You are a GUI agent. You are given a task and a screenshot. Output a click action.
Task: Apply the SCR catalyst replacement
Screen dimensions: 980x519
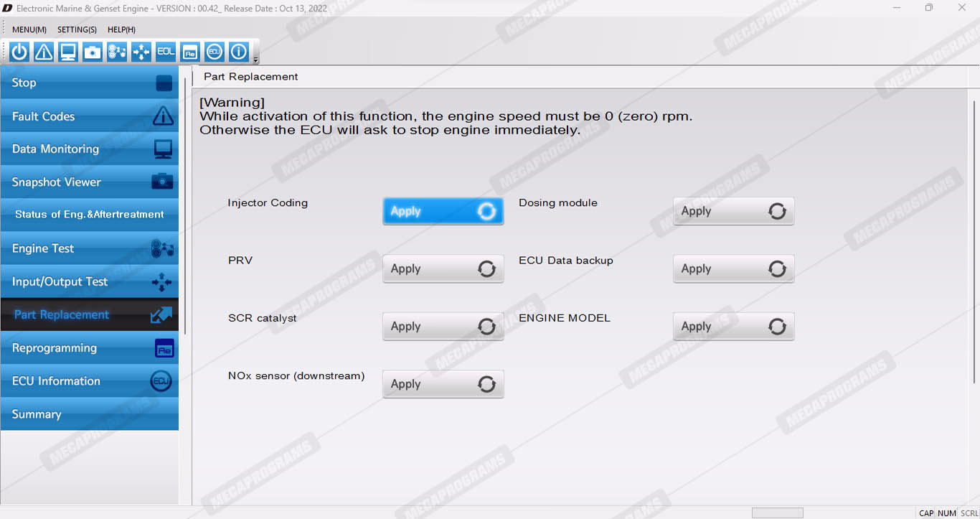[443, 326]
